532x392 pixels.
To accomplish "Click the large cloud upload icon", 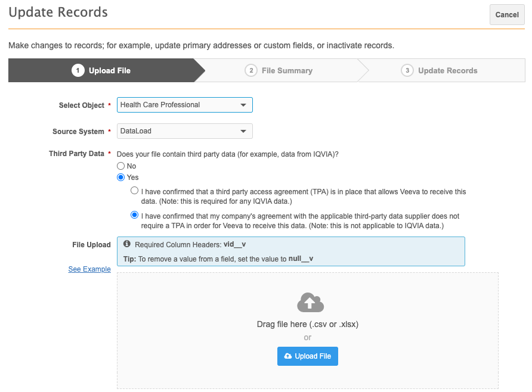I will (x=310, y=303).
